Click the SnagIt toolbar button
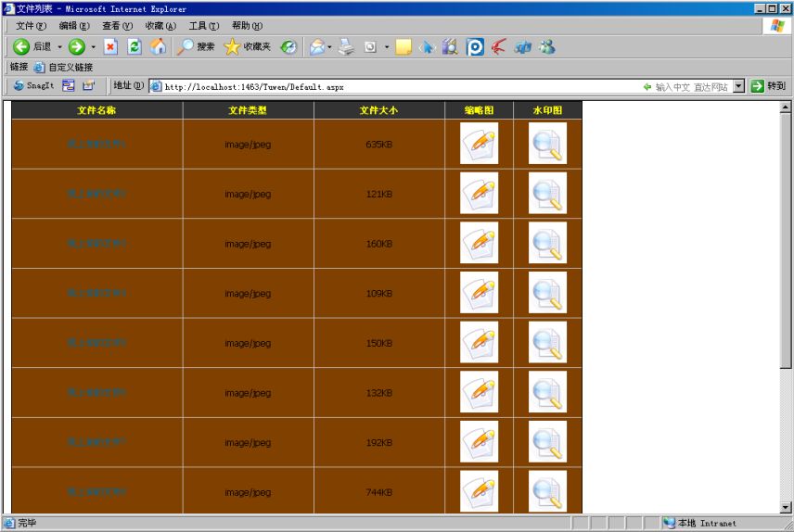794x532 pixels. (x=33, y=85)
